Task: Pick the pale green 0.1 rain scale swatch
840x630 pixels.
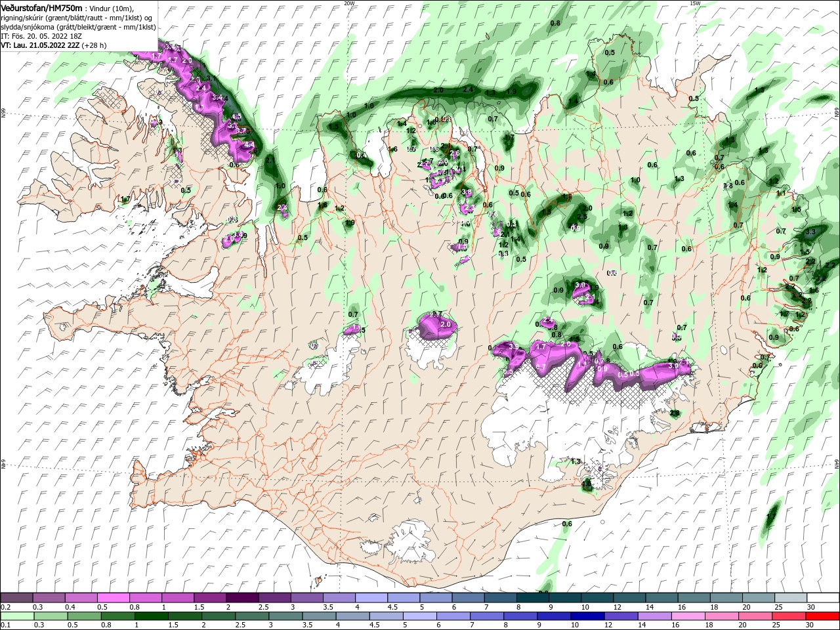Action: (16, 616)
